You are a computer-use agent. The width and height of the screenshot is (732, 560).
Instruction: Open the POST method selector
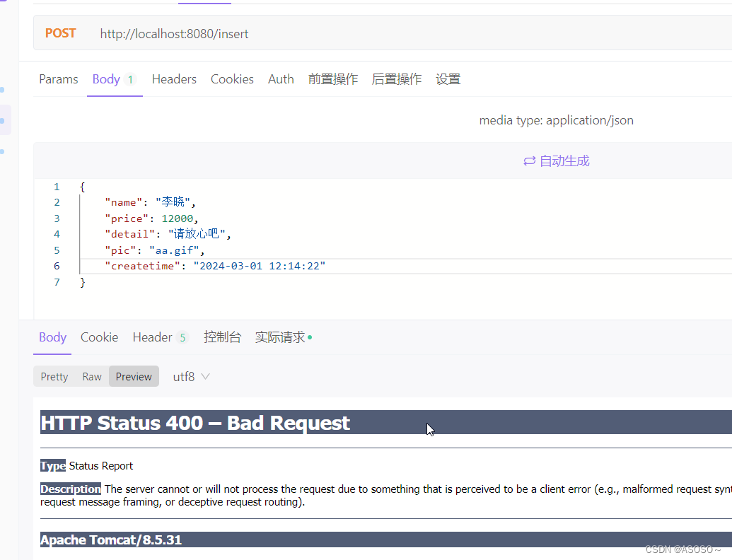pyautogui.click(x=60, y=33)
